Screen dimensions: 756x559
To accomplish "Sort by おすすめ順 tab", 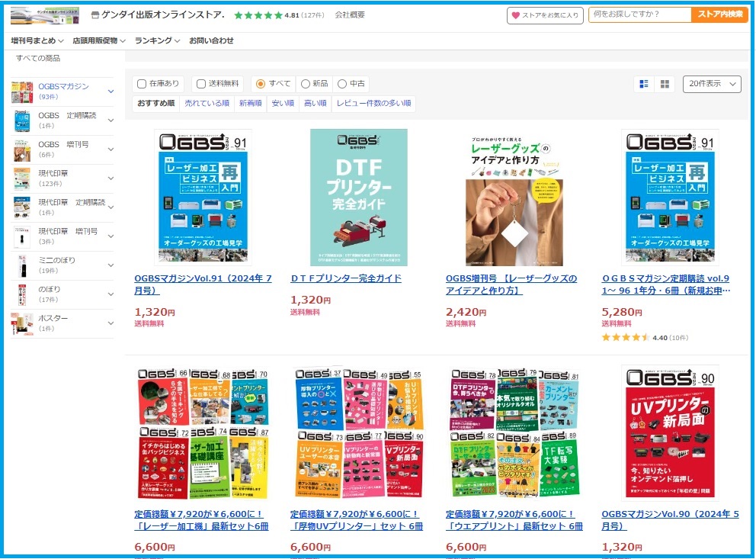I will click(x=155, y=103).
